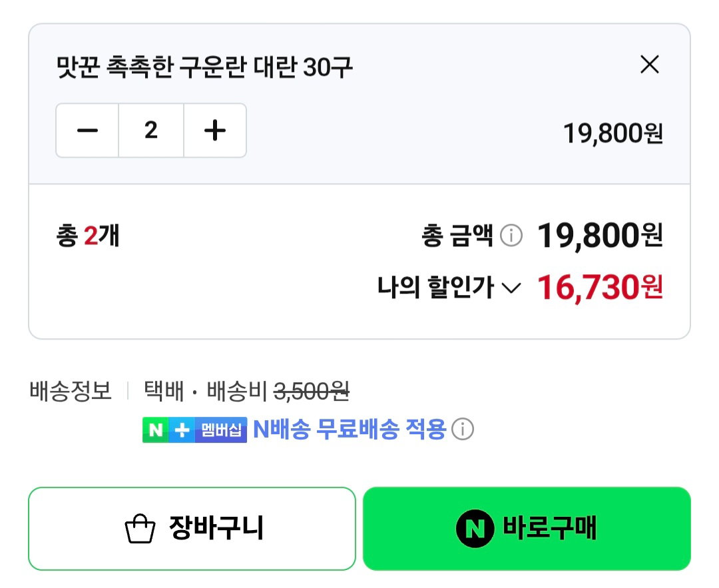The image size is (719, 588).
Task: Click the struck-through 3,500원 shipping fee
Action: coord(312,392)
